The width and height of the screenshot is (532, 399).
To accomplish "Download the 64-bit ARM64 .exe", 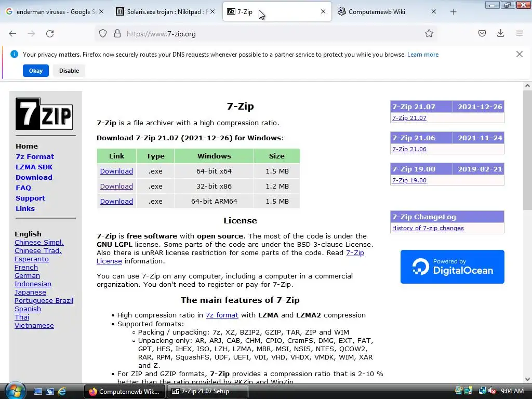I will click(116, 201).
